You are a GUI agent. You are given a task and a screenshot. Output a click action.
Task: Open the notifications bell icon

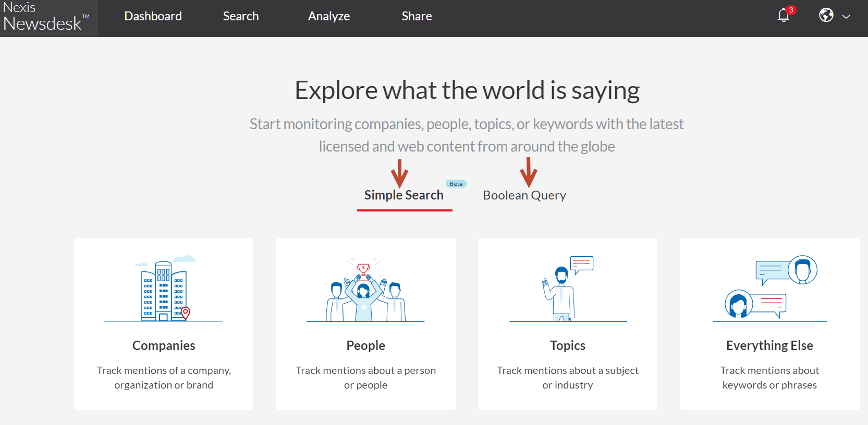pyautogui.click(x=783, y=16)
